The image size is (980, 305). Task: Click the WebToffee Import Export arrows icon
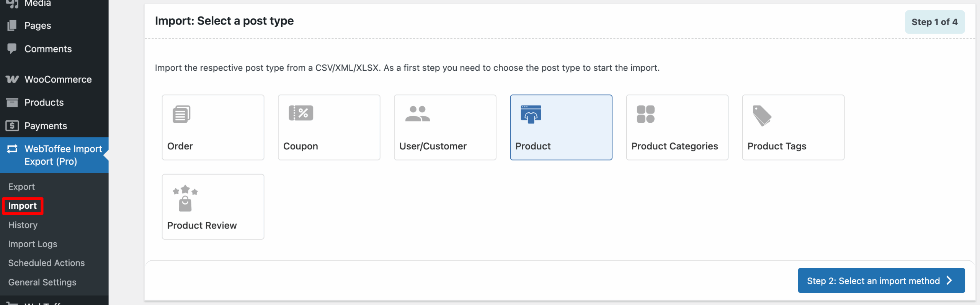[12, 149]
